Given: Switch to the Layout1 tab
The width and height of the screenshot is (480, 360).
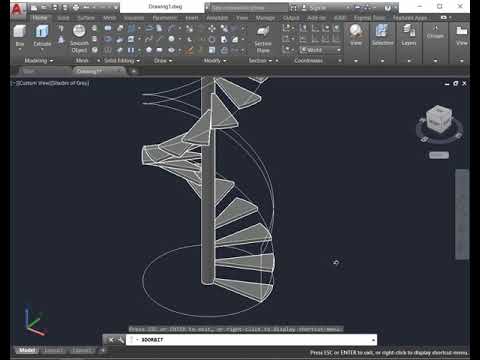Looking at the screenshot, I should pyautogui.click(x=53, y=350).
